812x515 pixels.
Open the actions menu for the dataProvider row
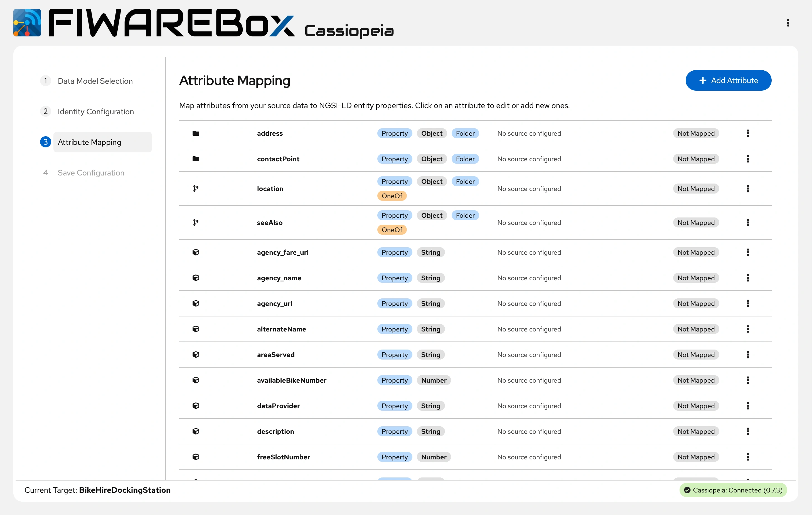click(748, 406)
